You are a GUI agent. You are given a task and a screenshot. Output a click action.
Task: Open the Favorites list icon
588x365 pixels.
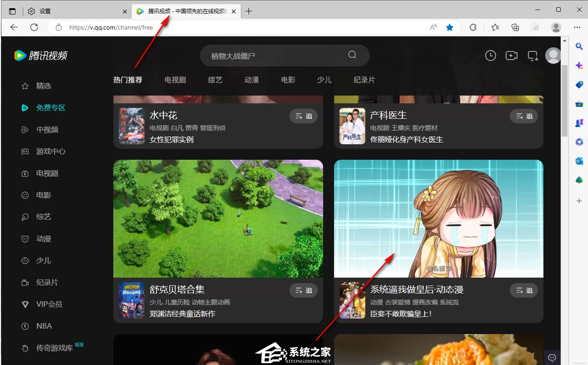click(495, 27)
